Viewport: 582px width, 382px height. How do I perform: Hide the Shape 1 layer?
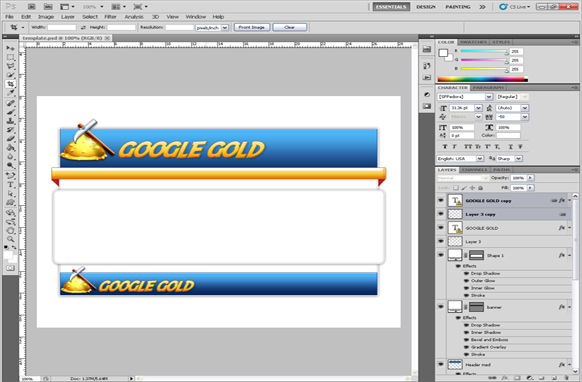441,255
